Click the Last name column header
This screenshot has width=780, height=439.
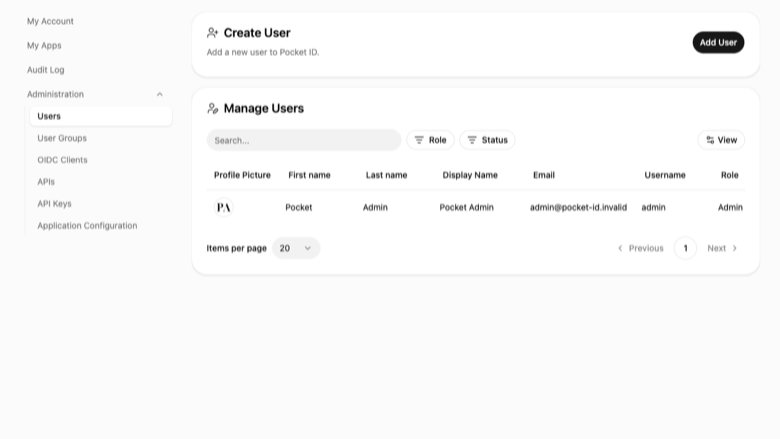pos(387,175)
